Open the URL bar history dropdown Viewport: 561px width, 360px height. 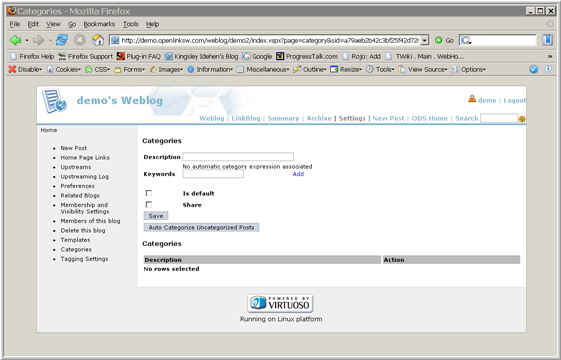click(425, 40)
